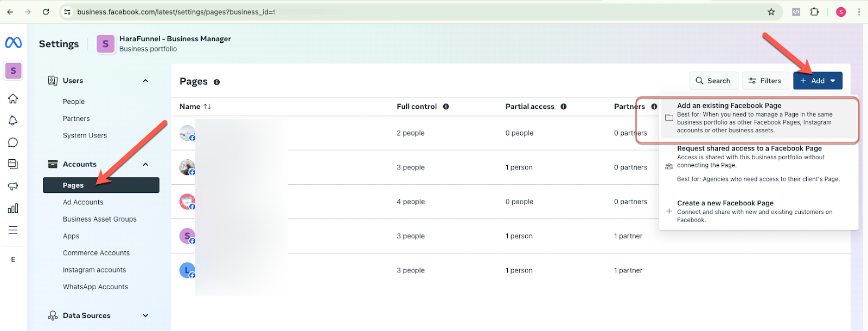This screenshot has height=331, width=868.
Task: Expand the Data Sources section
Action: (145, 316)
